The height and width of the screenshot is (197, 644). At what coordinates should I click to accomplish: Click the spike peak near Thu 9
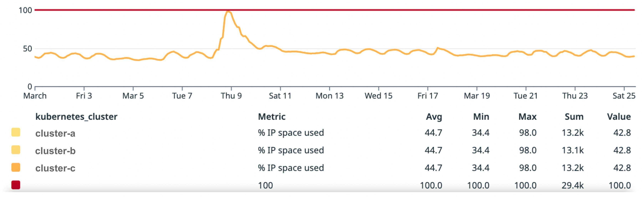(x=228, y=12)
